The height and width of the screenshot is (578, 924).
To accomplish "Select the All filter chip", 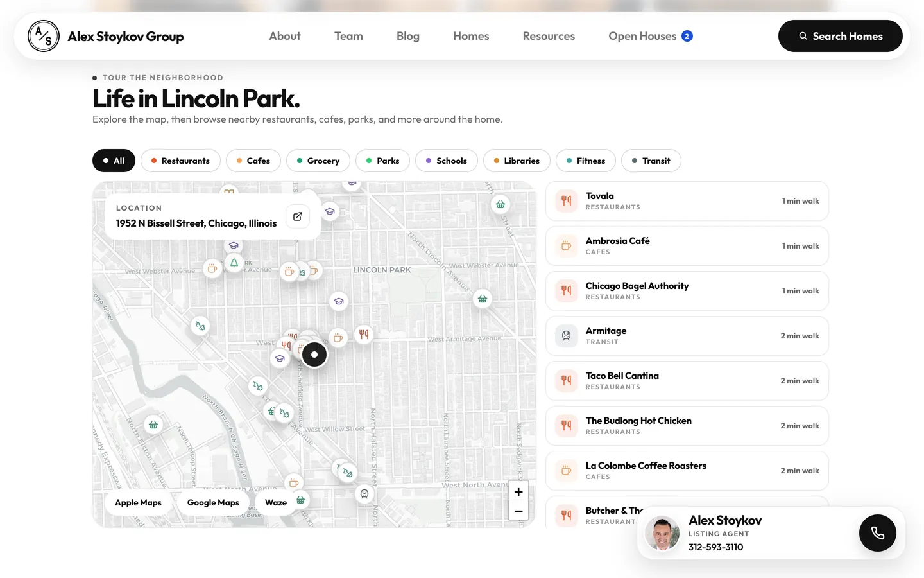I will pos(114,161).
